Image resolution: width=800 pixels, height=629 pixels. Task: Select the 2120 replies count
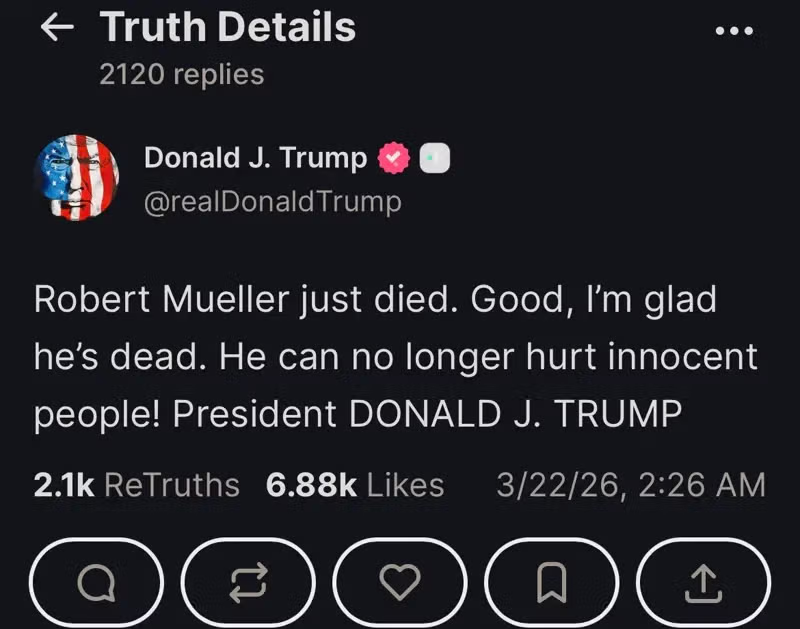click(x=182, y=74)
